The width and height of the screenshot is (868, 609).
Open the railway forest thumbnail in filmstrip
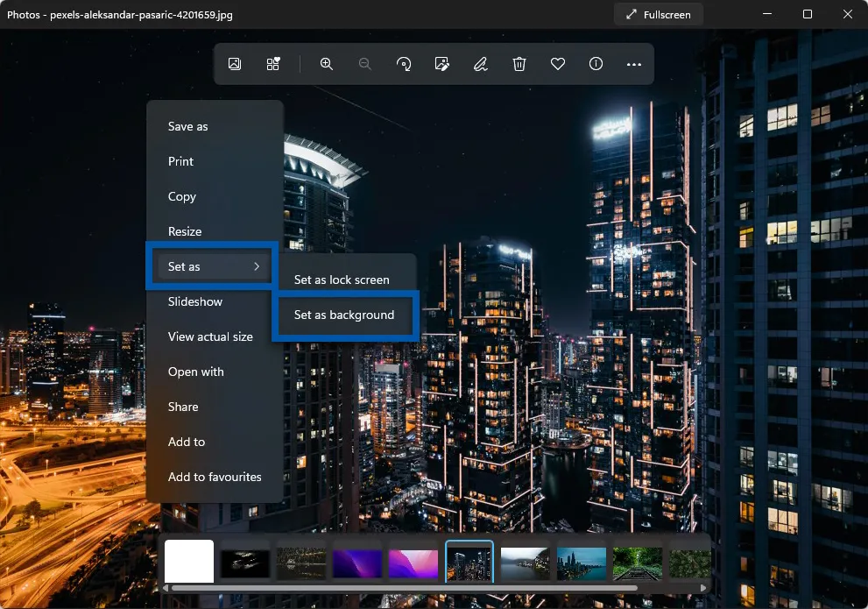(637, 562)
